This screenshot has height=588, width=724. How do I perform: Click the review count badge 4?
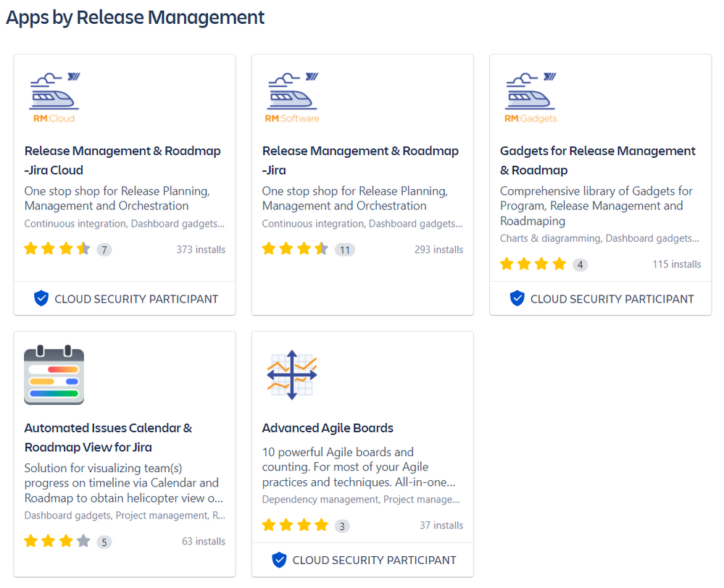[x=581, y=265]
